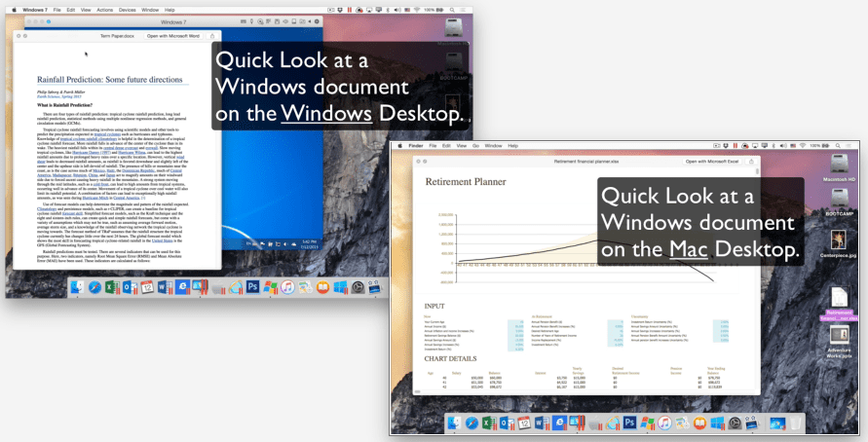
Task: Click Open with Microsoft Excel button
Action: click(x=712, y=162)
